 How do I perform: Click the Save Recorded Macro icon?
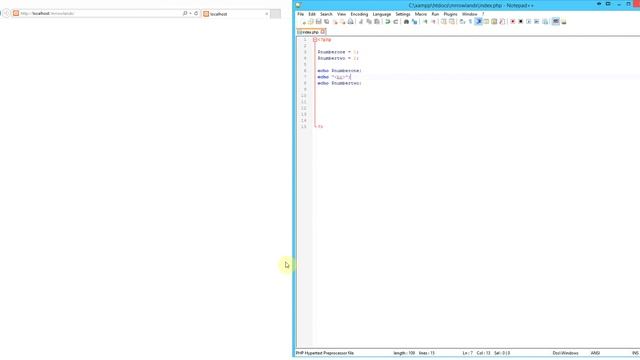point(545,22)
